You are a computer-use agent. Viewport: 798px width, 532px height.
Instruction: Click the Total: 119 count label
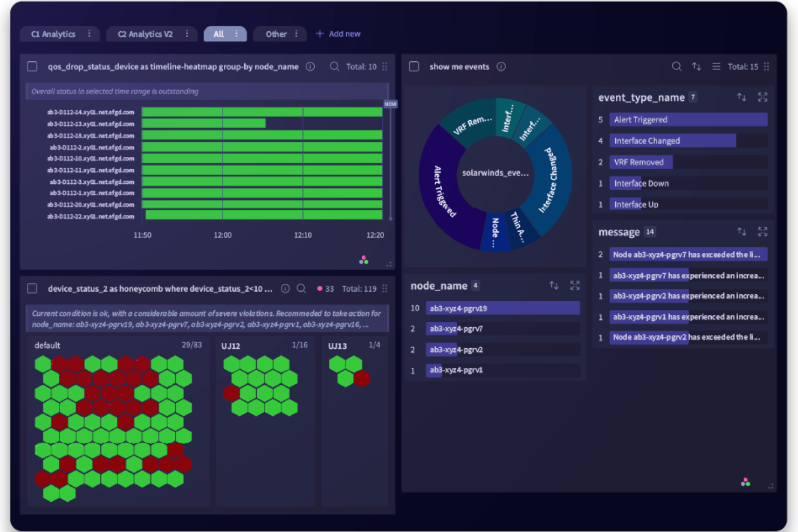(x=359, y=288)
